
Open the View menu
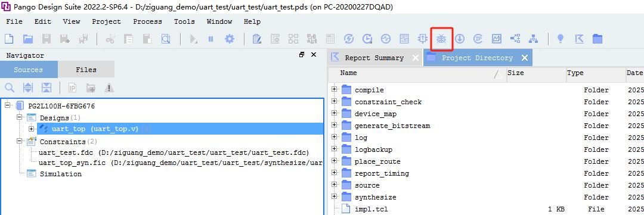(x=72, y=21)
